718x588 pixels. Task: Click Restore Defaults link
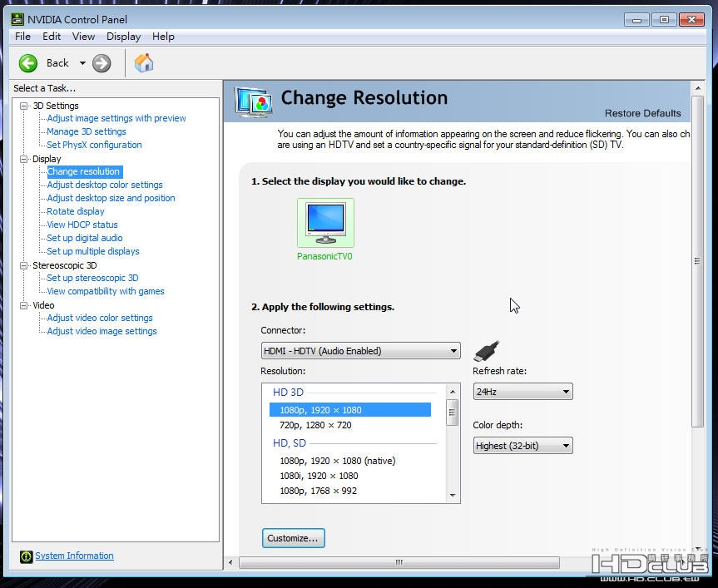[642, 113]
